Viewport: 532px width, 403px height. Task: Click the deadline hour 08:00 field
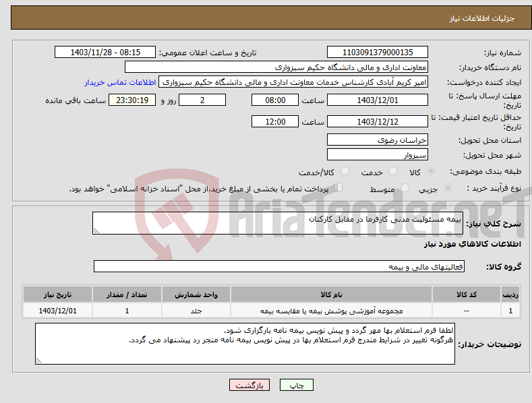coord(275,100)
